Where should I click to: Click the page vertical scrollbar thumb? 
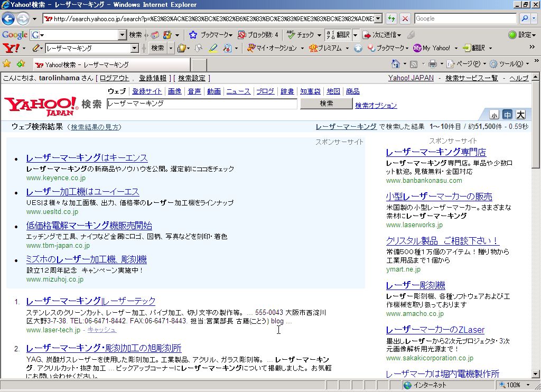point(535,125)
